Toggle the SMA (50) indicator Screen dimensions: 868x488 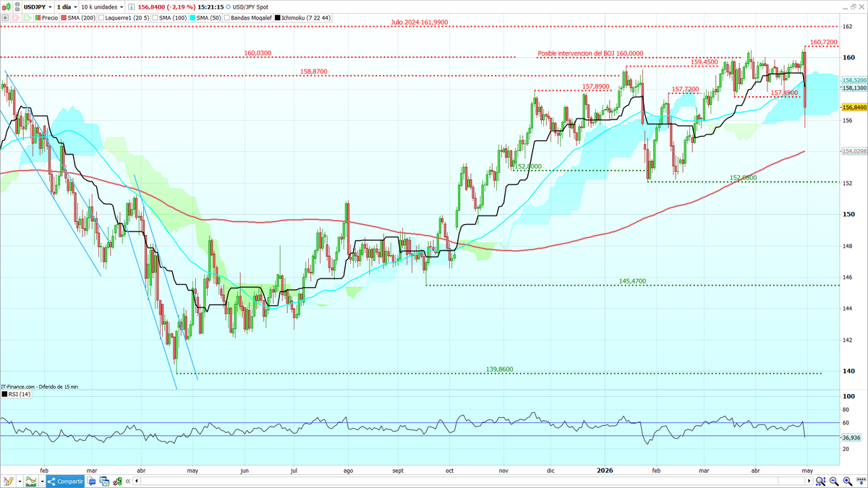(x=205, y=17)
